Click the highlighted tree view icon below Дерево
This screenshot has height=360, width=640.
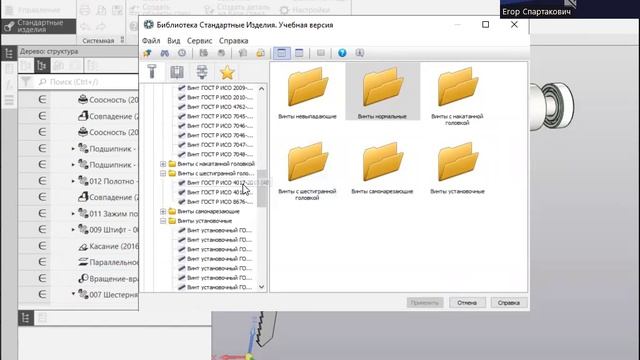42,65
